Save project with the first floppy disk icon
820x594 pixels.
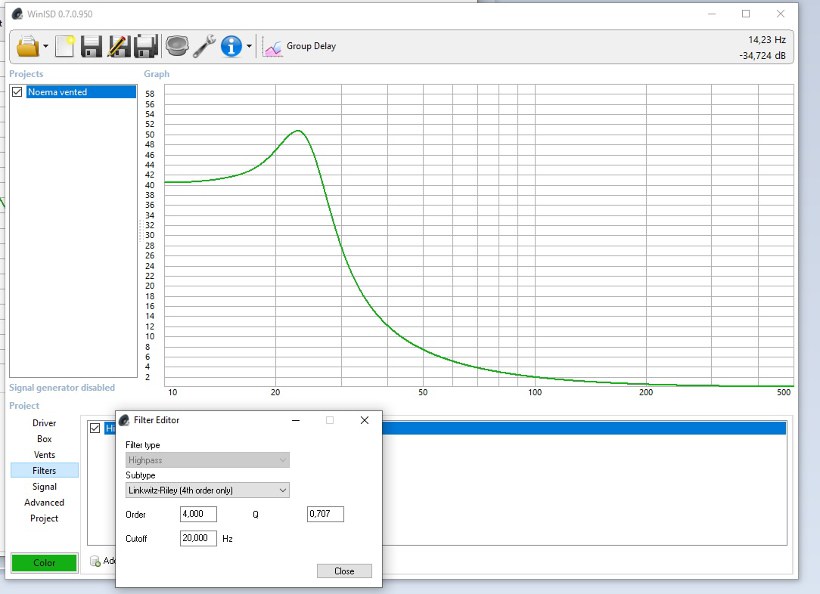pos(91,46)
